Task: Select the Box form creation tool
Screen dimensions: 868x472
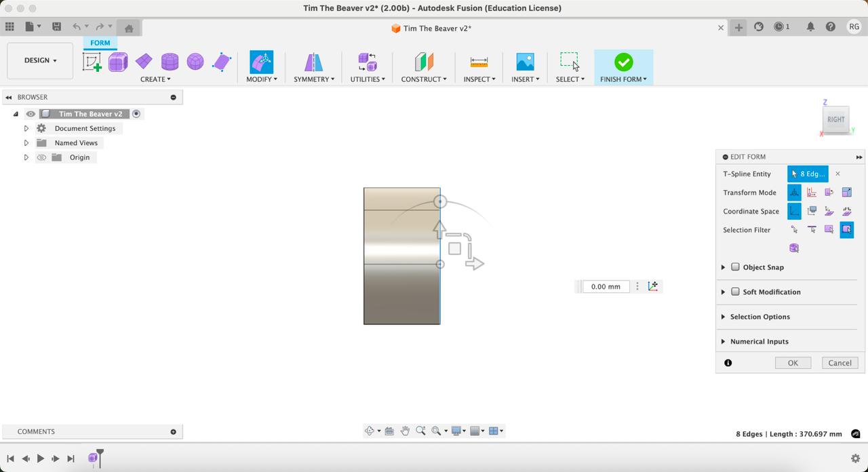Action: click(x=118, y=62)
